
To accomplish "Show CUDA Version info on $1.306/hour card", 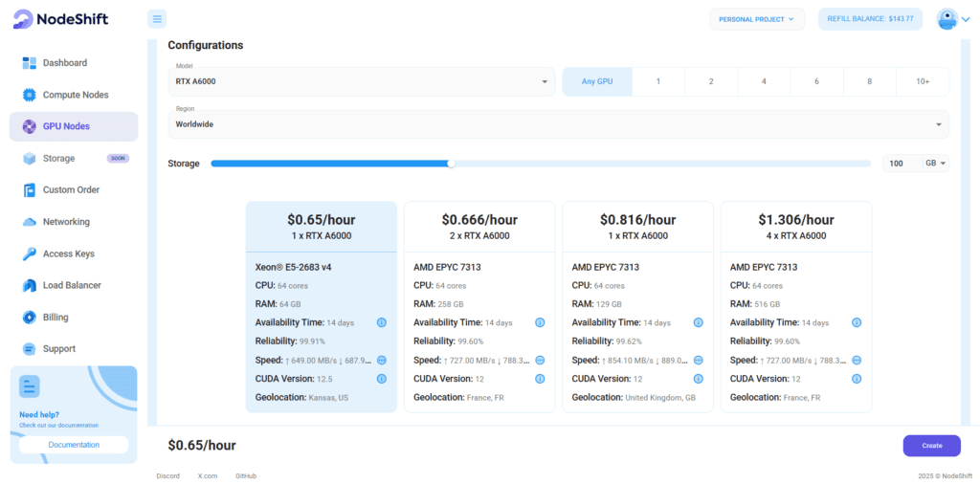I will click(x=857, y=379).
